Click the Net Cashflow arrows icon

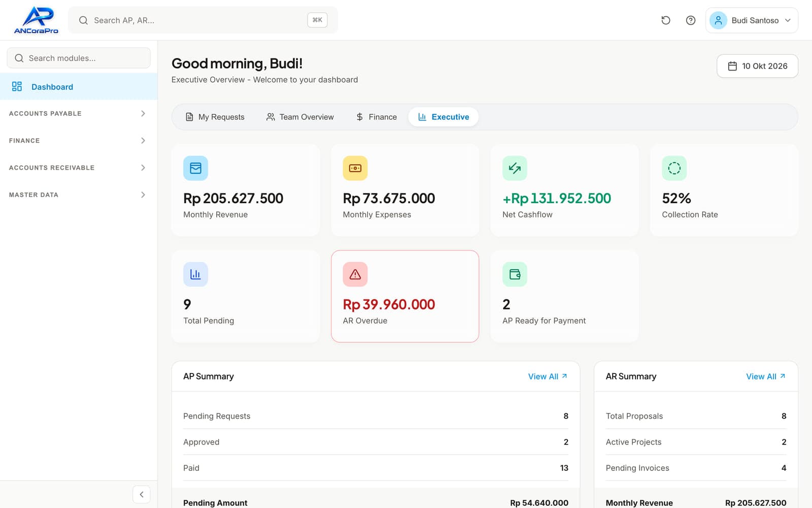coord(515,168)
